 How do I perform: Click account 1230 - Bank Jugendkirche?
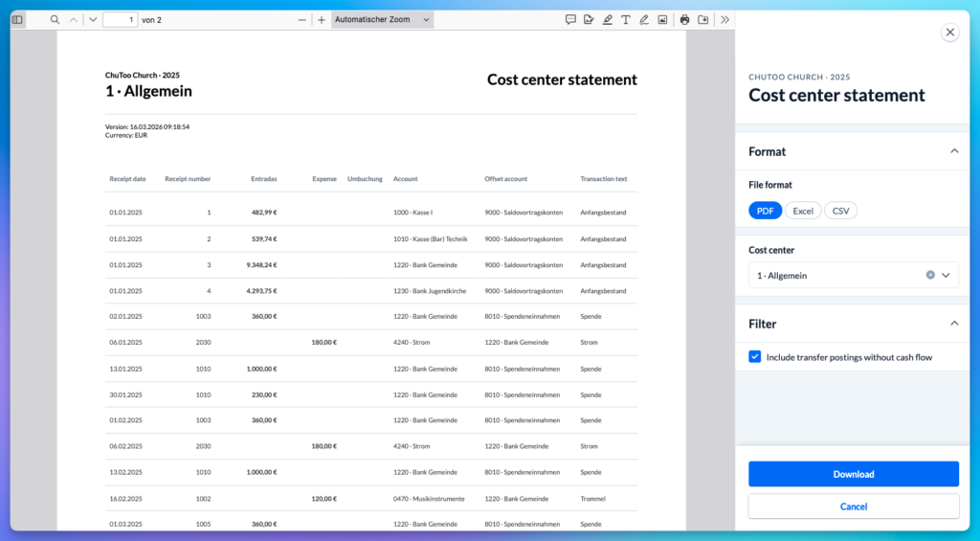coord(430,291)
